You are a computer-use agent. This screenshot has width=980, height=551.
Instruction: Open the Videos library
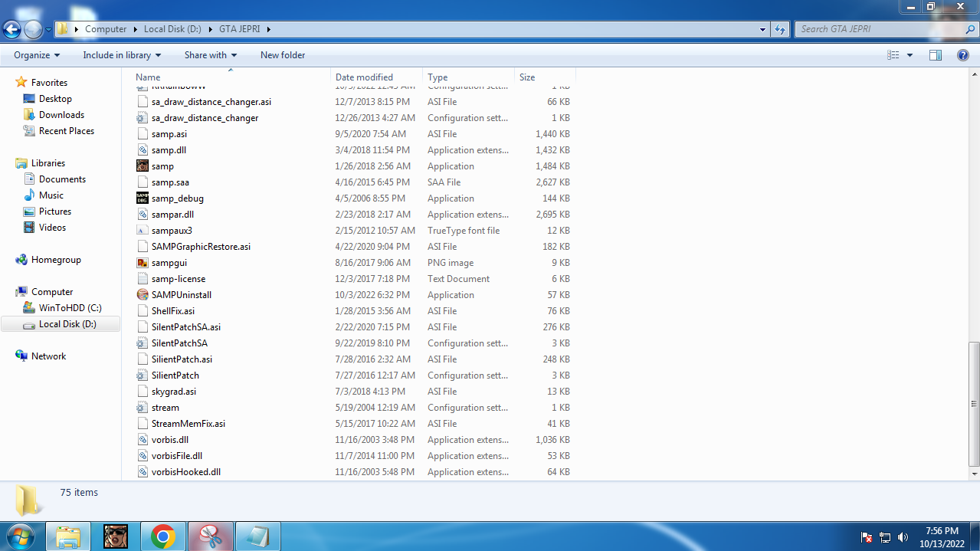pyautogui.click(x=52, y=228)
